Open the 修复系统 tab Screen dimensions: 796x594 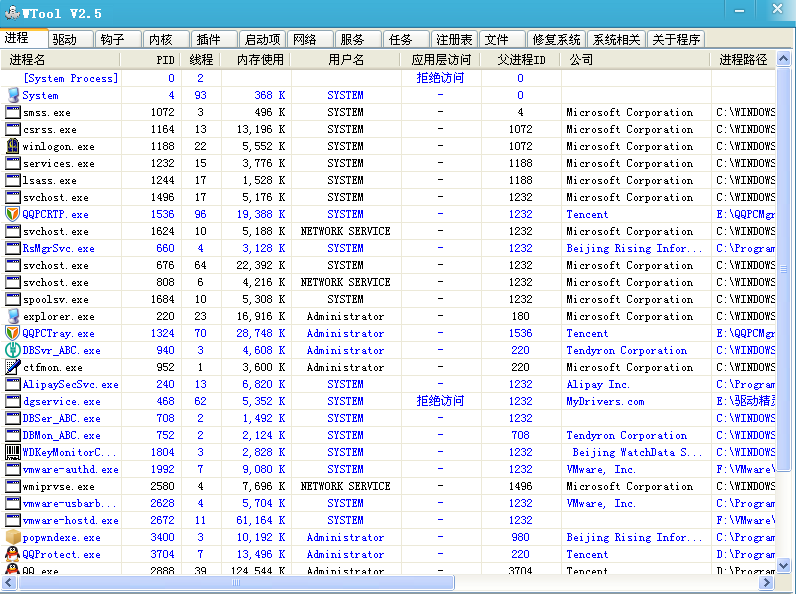tap(556, 39)
